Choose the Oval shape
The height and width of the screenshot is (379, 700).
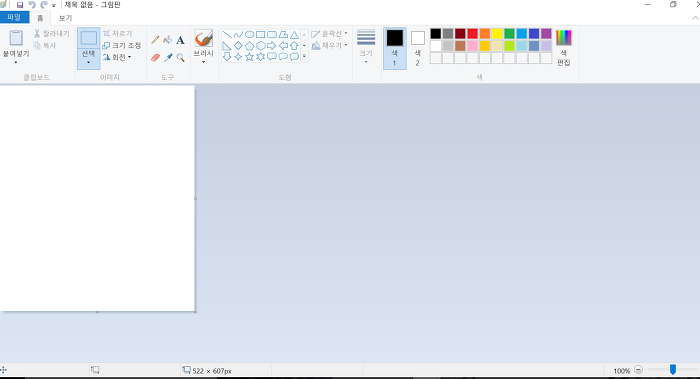(x=250, y=34)
